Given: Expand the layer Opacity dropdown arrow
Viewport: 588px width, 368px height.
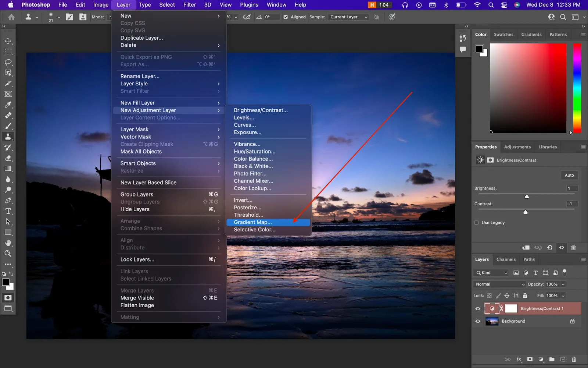Looking at the screenshot, I should tap(563, 284).
